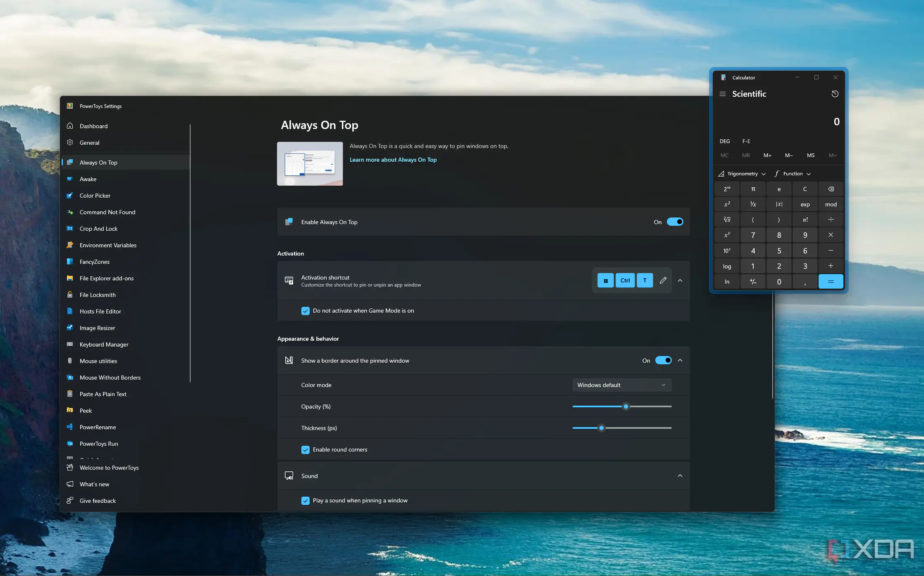
Task: Toggle 2nd function key in Calculator
Action: pos(727,189)
